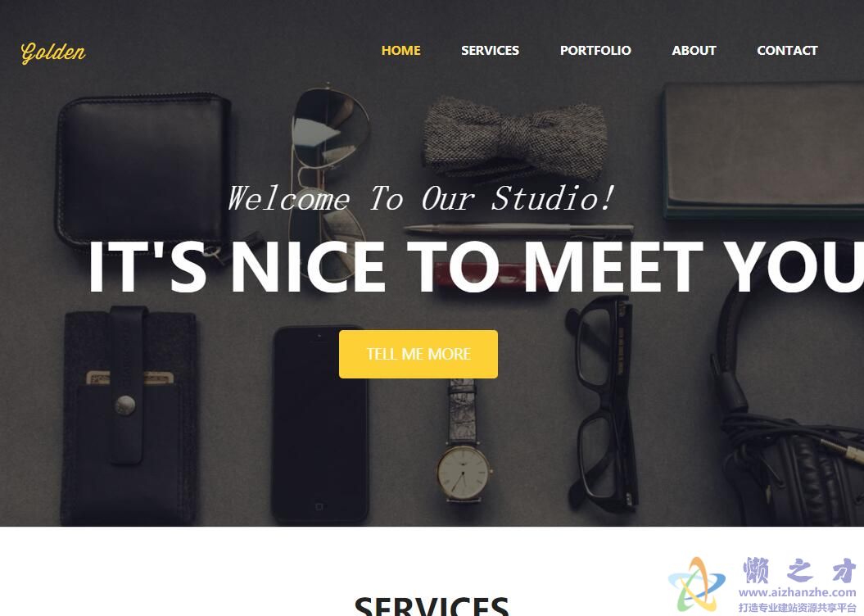The height and width of the screenshot is (616, 864).
Task: Open the CONTACT navigation link
Action: coord(787,50)
